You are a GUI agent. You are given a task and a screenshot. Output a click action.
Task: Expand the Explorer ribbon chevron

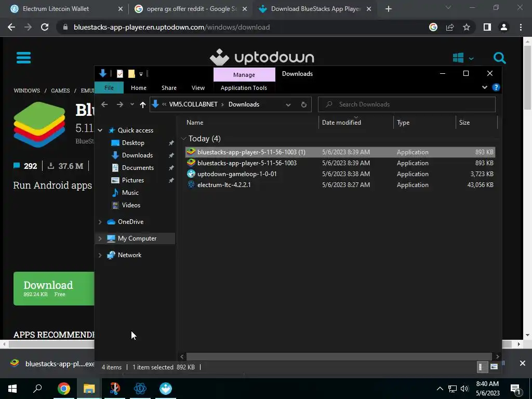click(485, 87)
